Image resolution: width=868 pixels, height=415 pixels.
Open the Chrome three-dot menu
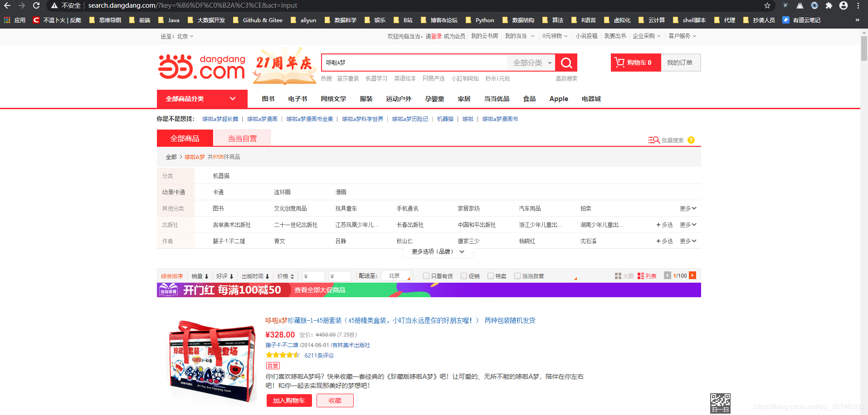click(858, 5)
